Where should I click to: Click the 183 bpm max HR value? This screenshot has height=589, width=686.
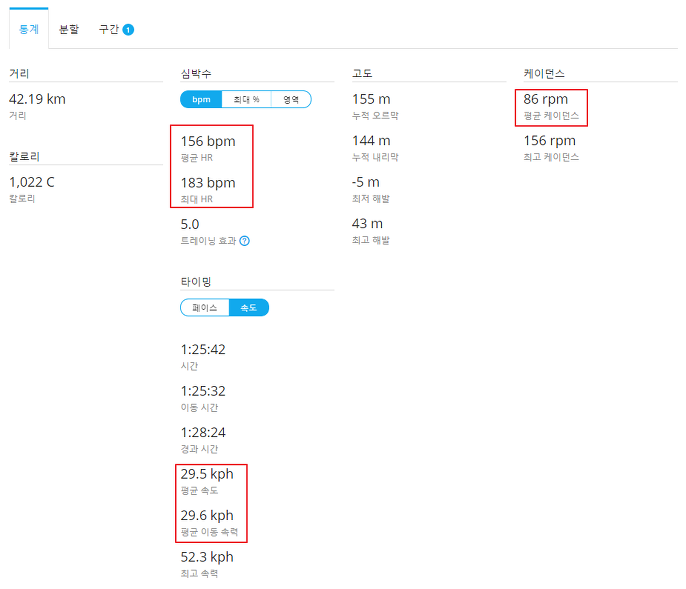208,182
